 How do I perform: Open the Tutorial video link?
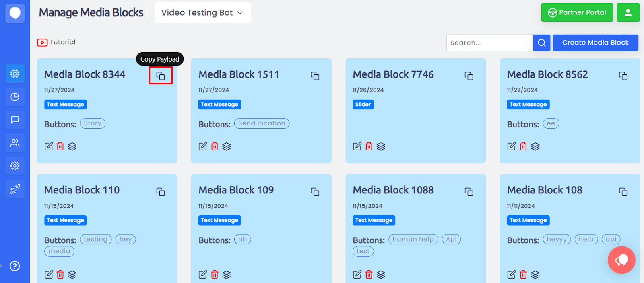pyautogui.click(x=56, y=42)
